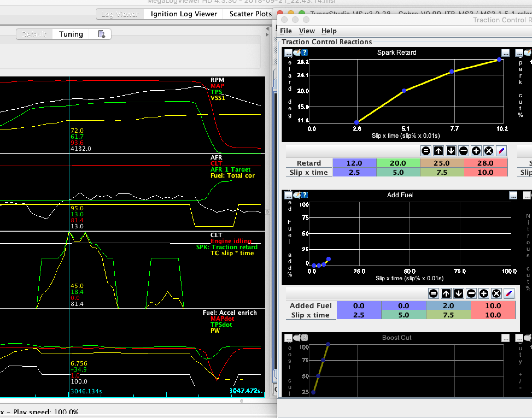Click the set-equal button in Spark Retard toolbar
Viewport: 532px width, 418px height.
426,151
